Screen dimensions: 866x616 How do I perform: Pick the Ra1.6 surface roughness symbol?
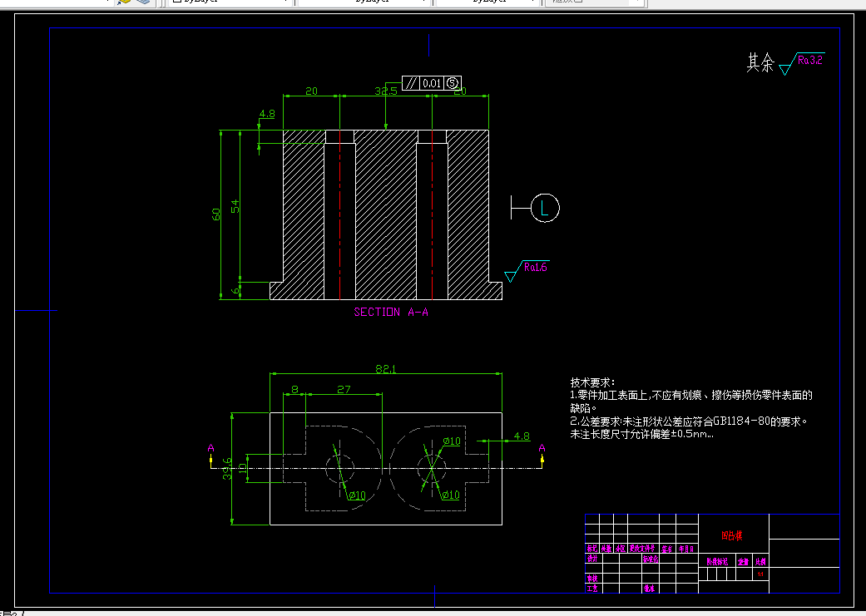click(x=527, y=270)
